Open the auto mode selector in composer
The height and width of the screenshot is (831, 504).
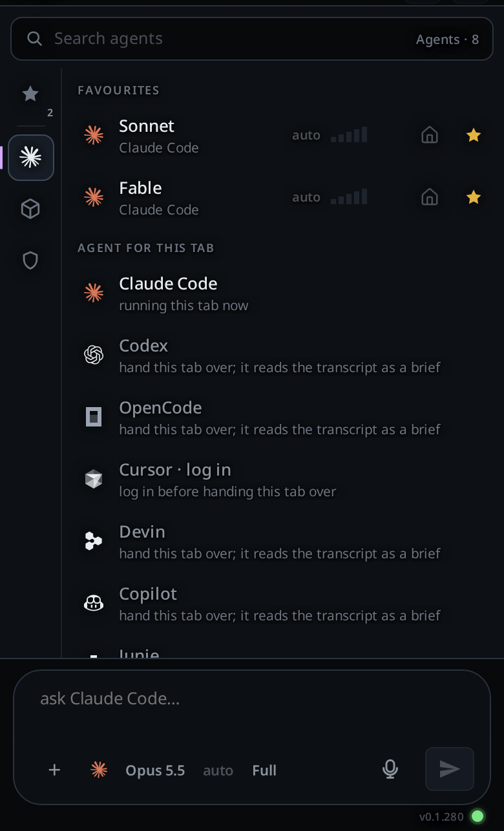click(218, 770)
